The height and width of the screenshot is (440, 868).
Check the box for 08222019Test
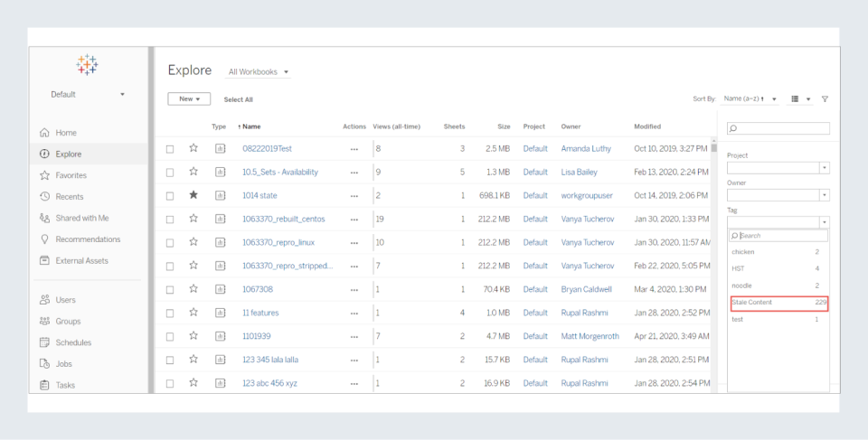click(x=170, y=149)
